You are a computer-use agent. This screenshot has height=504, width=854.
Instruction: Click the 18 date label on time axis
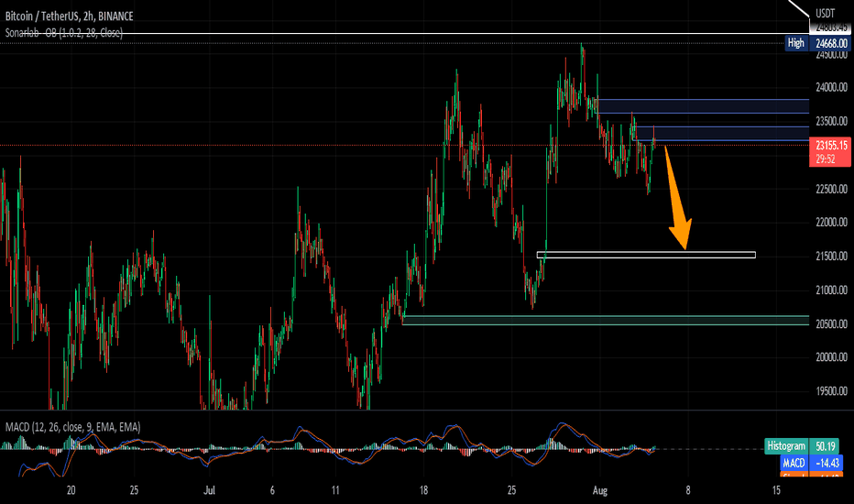coord(423,490)
